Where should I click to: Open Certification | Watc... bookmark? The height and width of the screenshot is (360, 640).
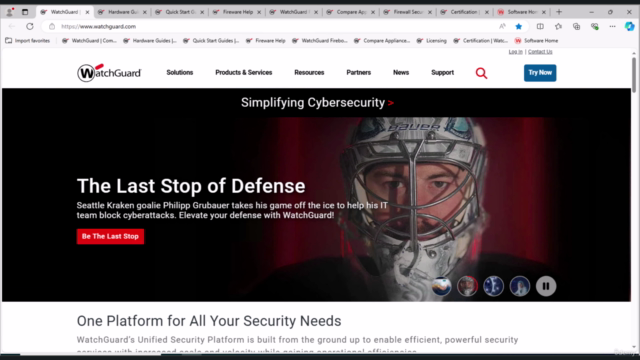[480, 41]
